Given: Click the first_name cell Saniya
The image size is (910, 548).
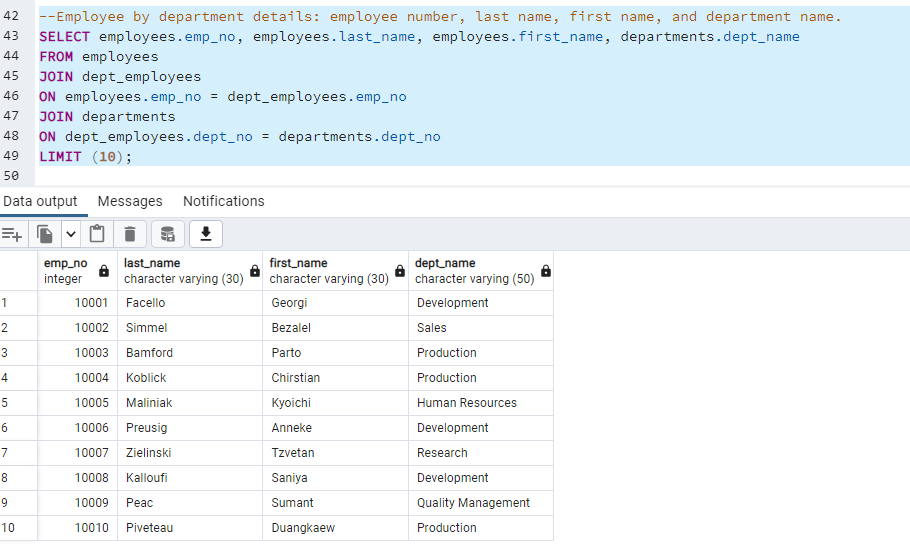Looking at the screenshot, I should pos(335,478).
